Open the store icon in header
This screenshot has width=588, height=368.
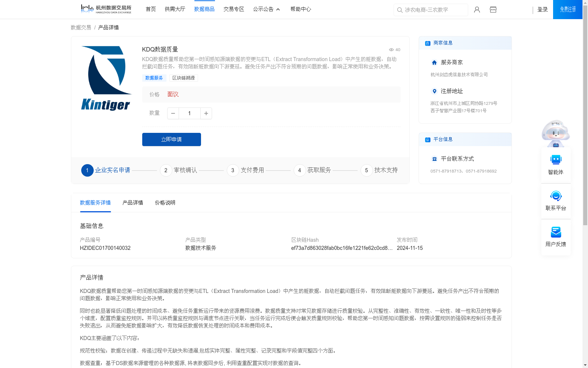[493, 10]
